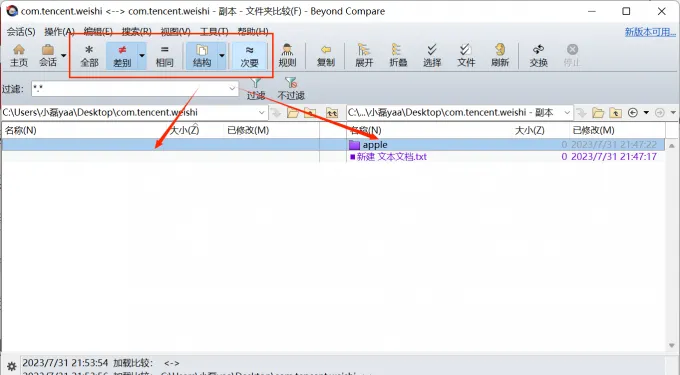Open the 工具(T) menu
The image size is (680, 375).
click(214, 32)
